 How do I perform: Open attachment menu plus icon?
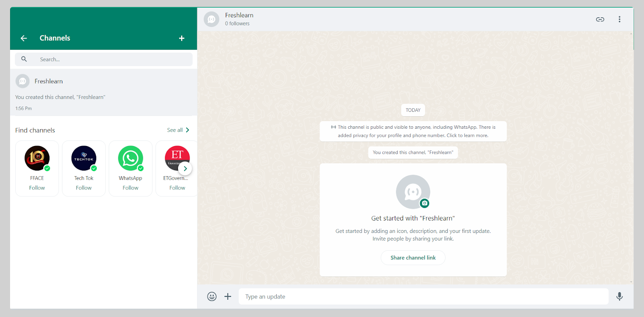click(228, 296)
